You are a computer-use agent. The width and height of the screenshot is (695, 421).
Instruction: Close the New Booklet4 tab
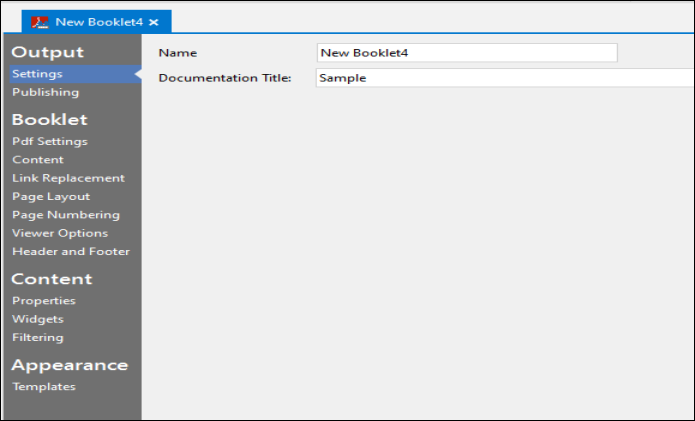[154, 21]
